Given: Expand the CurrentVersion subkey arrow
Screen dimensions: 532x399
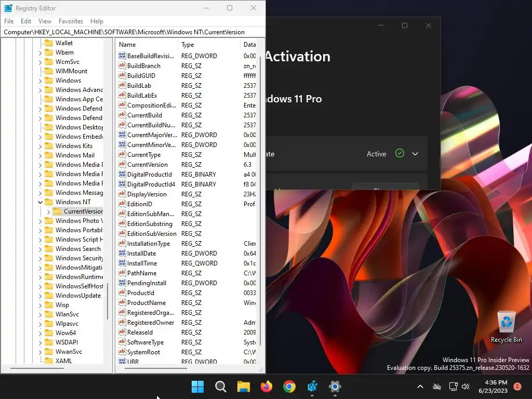Looking at the screenshot, I should tap(48, 212).
